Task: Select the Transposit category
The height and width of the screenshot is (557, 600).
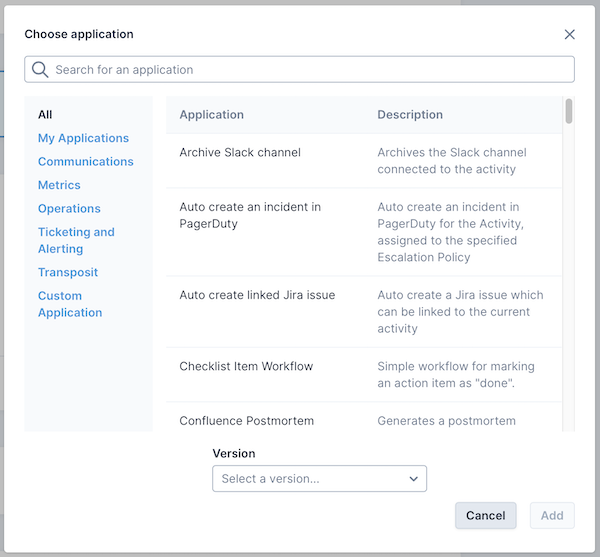Action: click(68, 272)
